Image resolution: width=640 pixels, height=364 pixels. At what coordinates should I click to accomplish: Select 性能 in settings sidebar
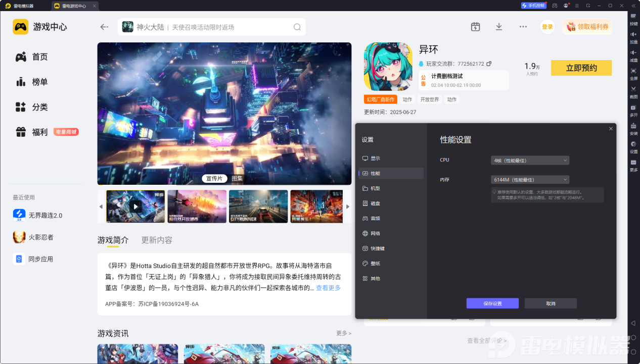(391, 173)
